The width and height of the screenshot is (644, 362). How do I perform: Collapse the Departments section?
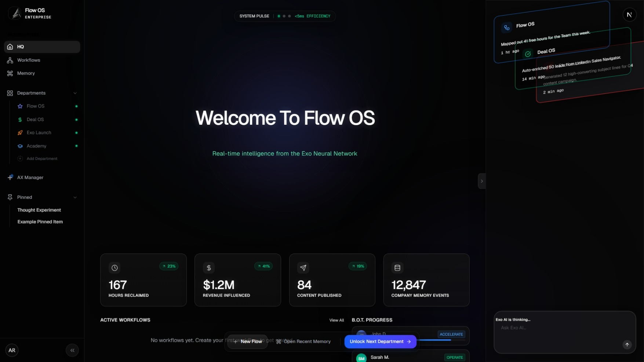pyautogui.click(x=75, y=93)
